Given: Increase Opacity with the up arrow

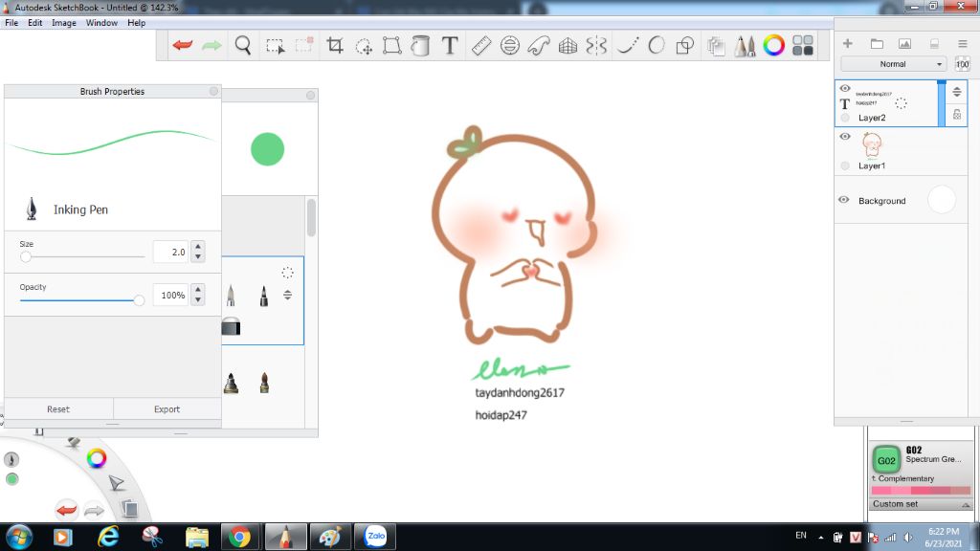Looking at the screenshot, I should [x=198, y=289].
